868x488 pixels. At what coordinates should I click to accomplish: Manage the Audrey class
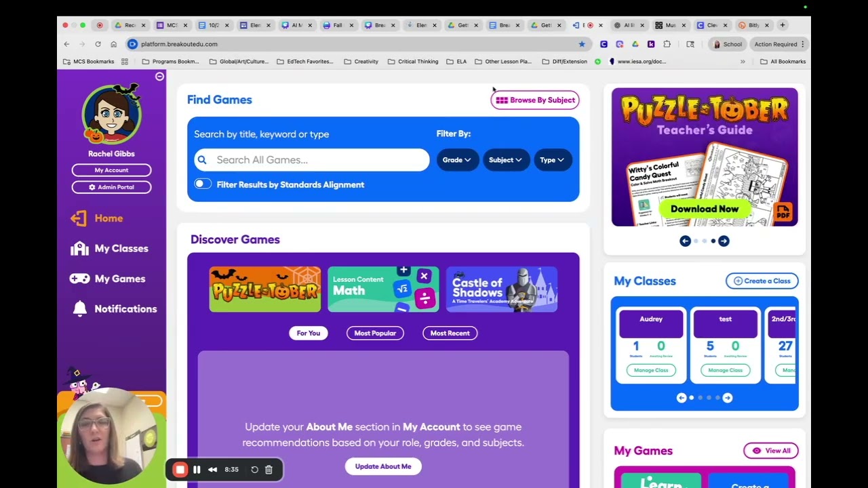(651, 370)
